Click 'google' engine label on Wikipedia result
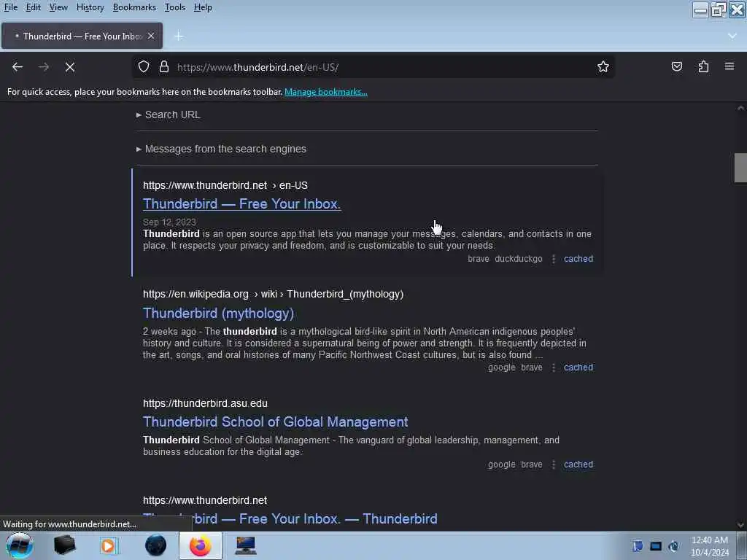Image resolution: width=747 pixels, height=560 pixels. (x=502, y=367)
